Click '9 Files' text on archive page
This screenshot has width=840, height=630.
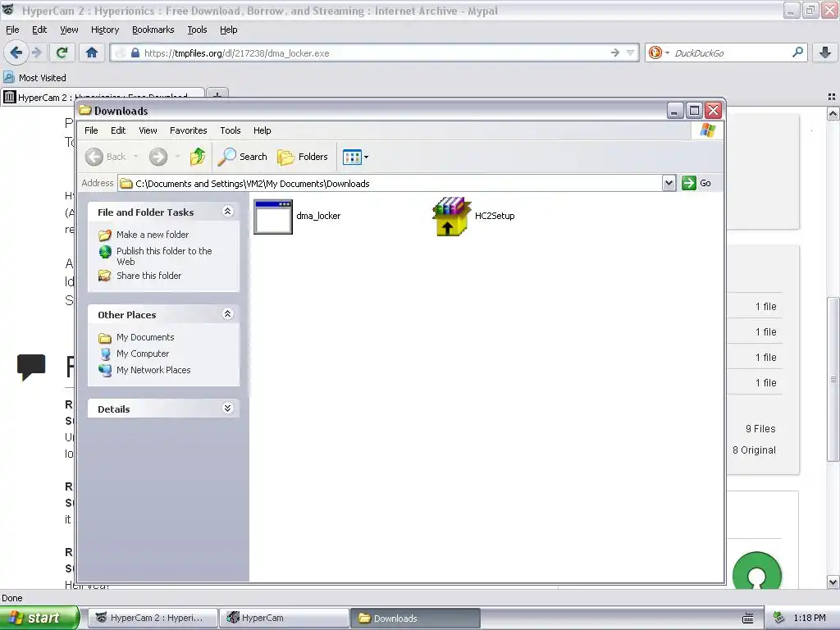(760, 428)
